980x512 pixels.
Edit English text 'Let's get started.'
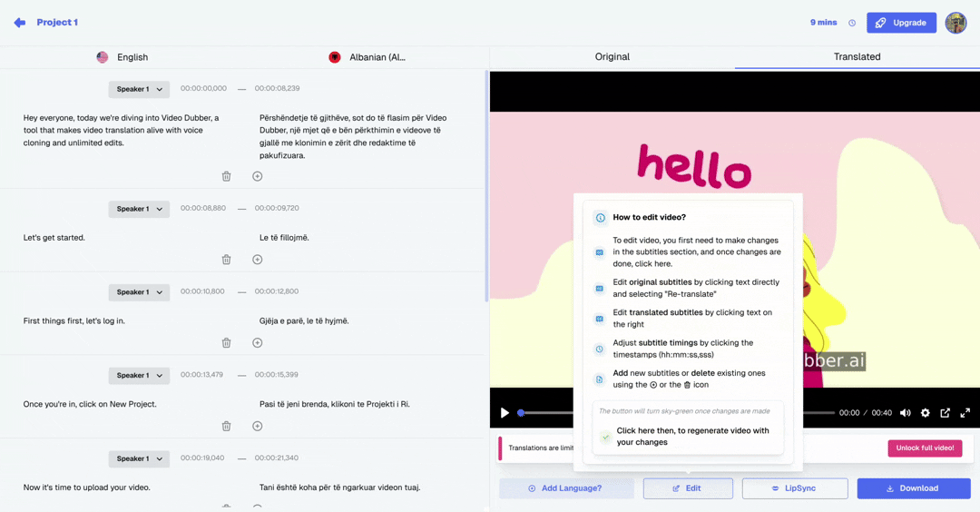[x=54, y=238]
